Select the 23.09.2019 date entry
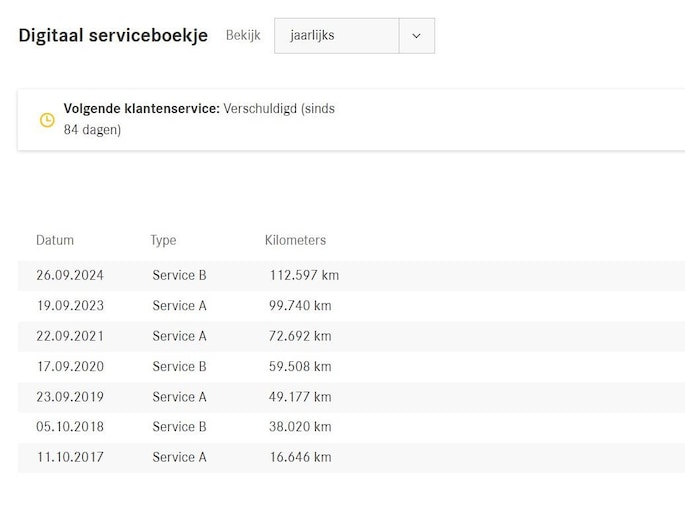685x514 pixels. pyautogui.click(x=70, y=397)
